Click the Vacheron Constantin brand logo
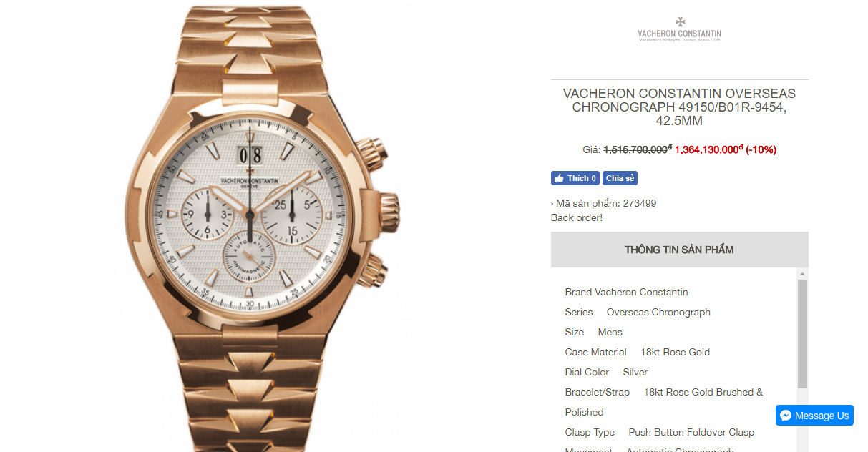The image size is (868, 452). (x=679, y=29)
